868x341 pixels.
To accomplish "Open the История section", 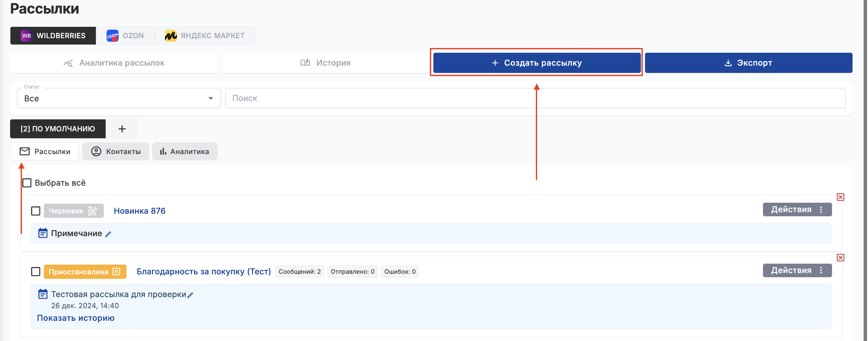I will click(325, 63).
